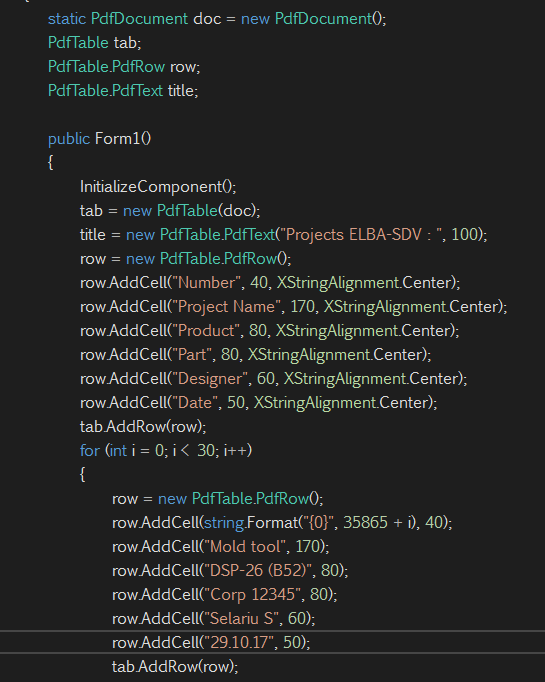Place cursor on 'PdfTable tab;' line
The width and height of the screenshot is (545, 682).
94,43
